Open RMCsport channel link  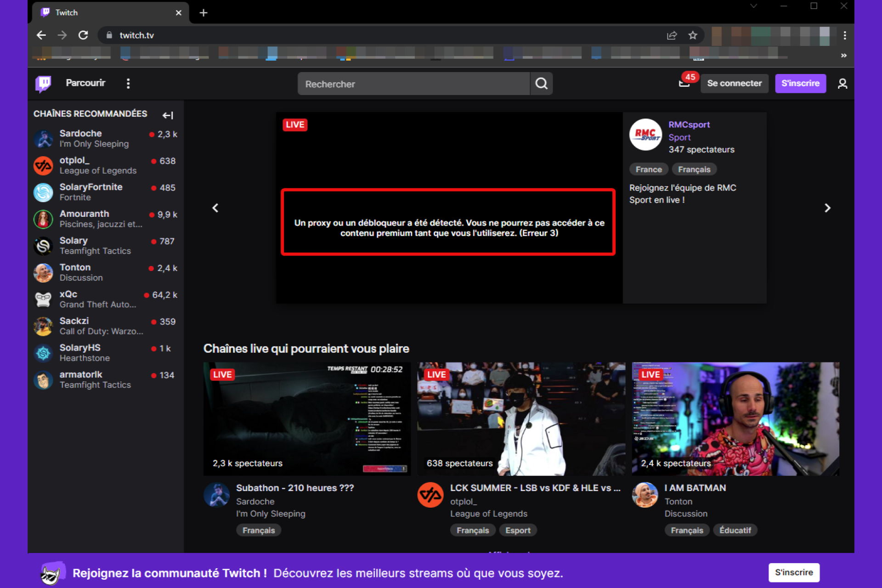[x=689, y=124]
